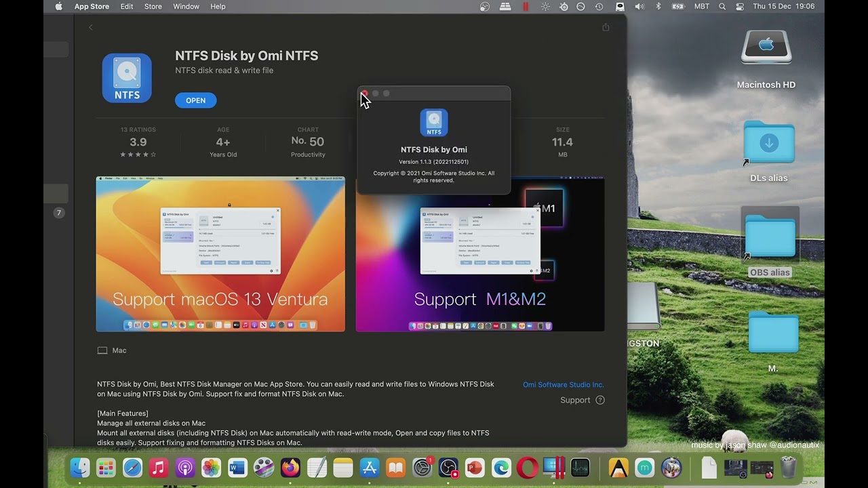868x488 pixels.
Task: Open the Window menu
Action: coord(186,6)
